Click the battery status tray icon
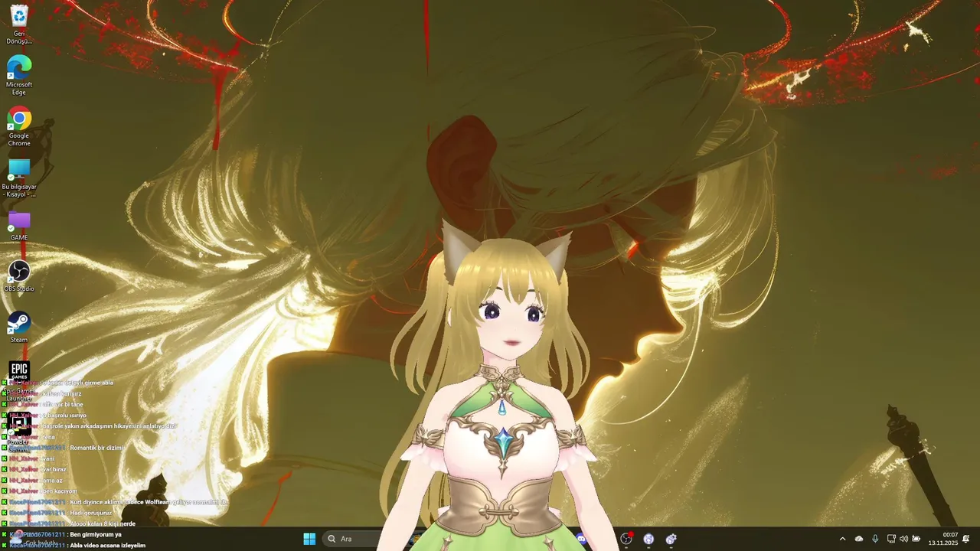 tap(916, 539)
